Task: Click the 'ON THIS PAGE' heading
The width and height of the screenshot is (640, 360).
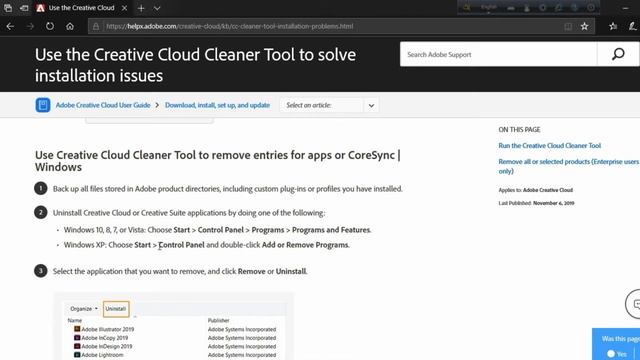Action: tap(519, 129)
